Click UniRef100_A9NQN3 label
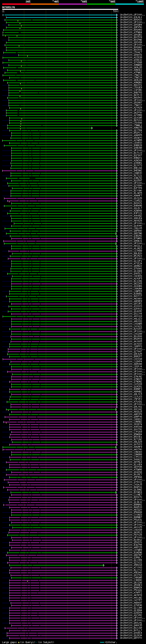Image resolution: width=146 pixels, height=644 pixels. pos(131,82)
